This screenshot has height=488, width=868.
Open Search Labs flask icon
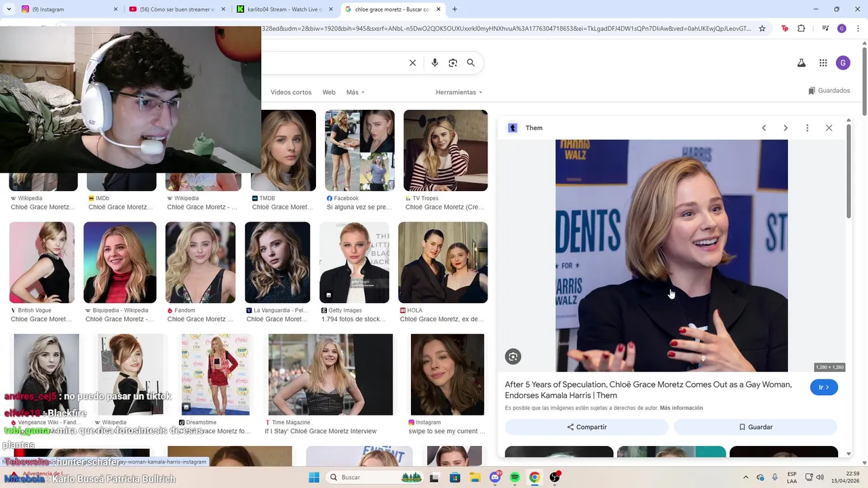(x=801, y=63)
